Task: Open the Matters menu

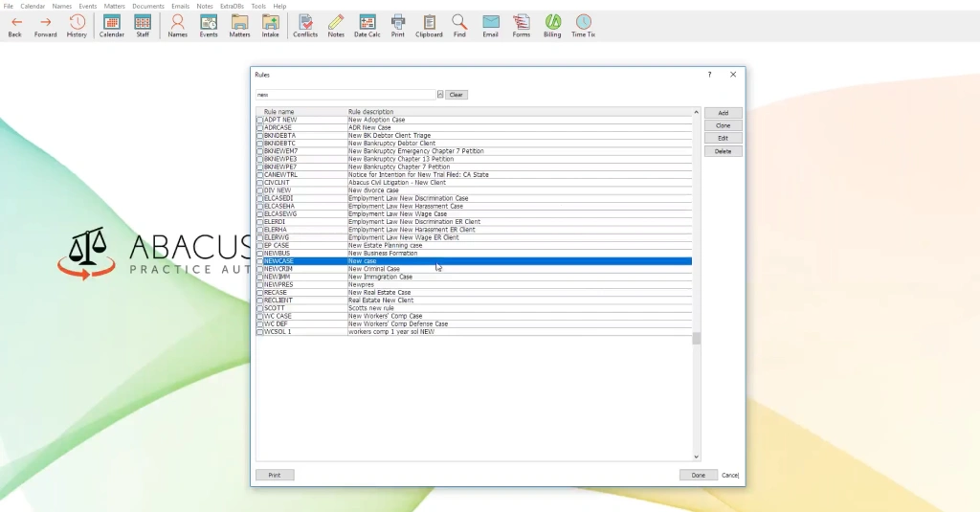Action: pyautogui.click(x=115, y=7)
